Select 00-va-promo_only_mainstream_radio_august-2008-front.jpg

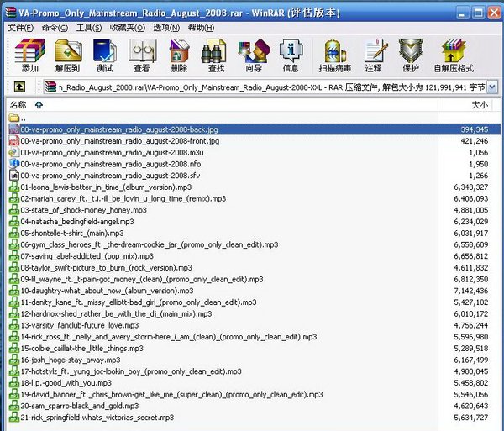pos(120,141)
